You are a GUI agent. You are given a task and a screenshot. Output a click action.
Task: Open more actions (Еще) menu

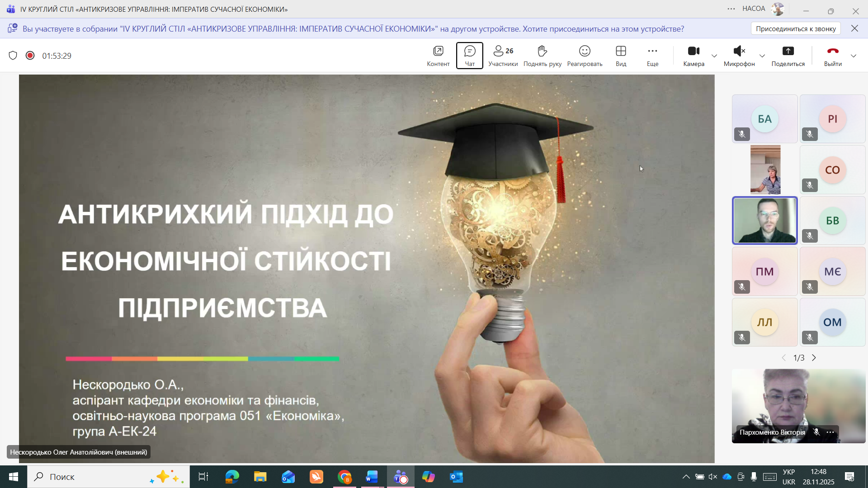pos(652,56)
